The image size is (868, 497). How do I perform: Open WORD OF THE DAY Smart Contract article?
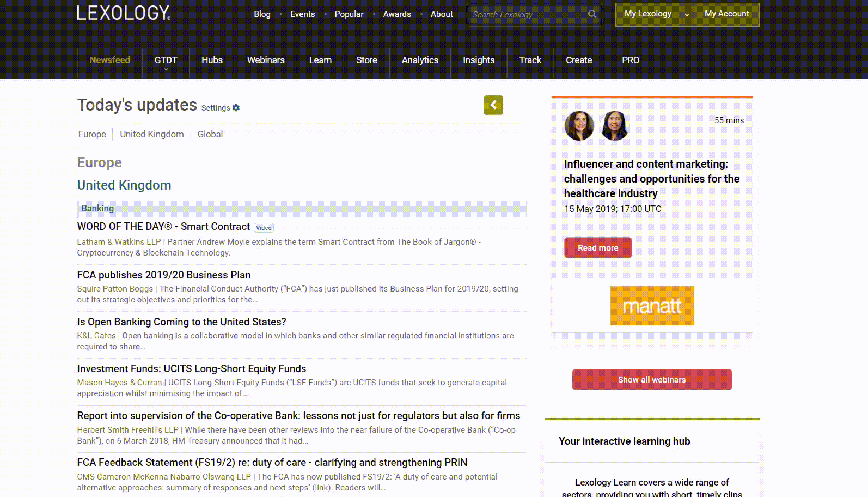tap(163, 227)
